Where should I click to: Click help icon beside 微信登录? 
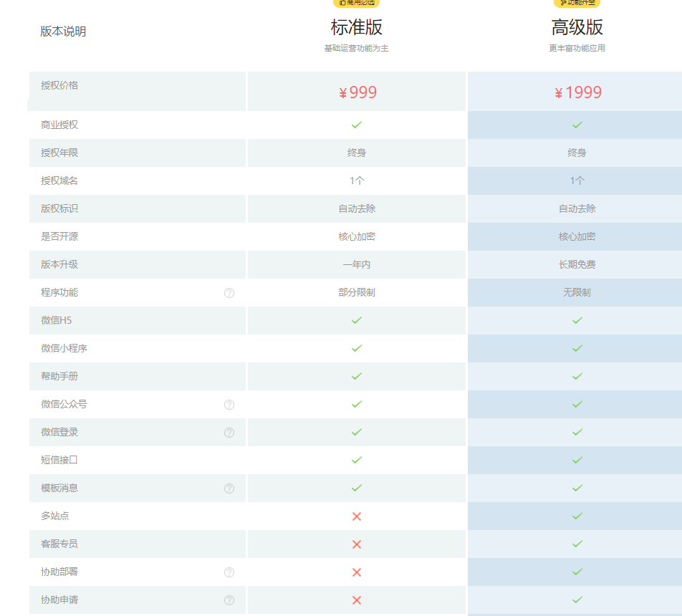pos(229,433)
